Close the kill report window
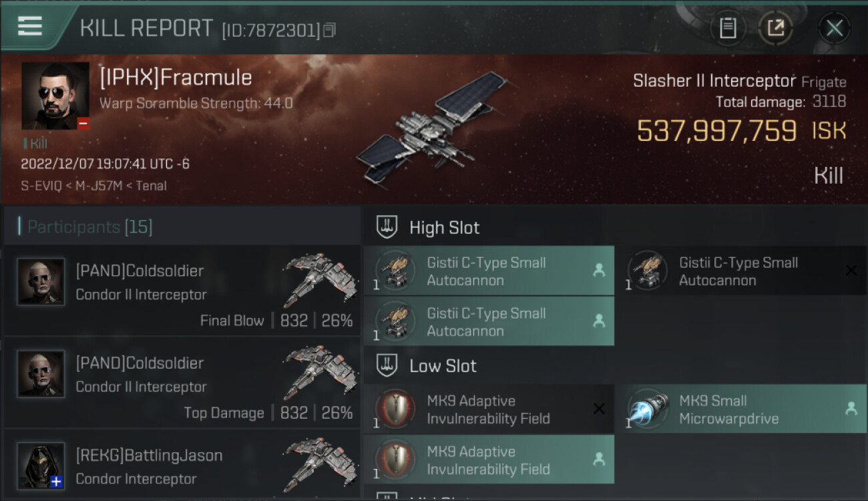The height and width of the screenshot is (501, 868). pyautogui.click(x=834, y=28)
